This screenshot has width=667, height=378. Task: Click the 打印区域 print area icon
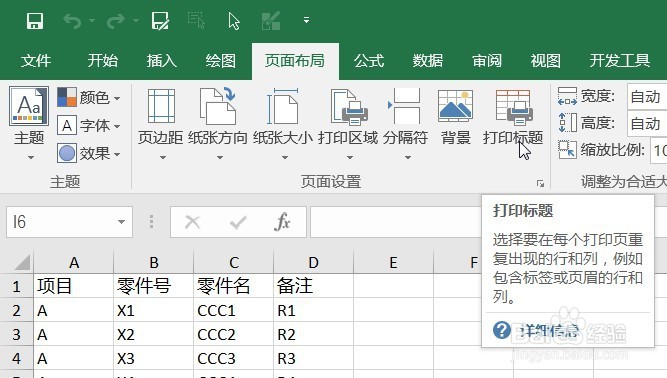tap(348, 106)
